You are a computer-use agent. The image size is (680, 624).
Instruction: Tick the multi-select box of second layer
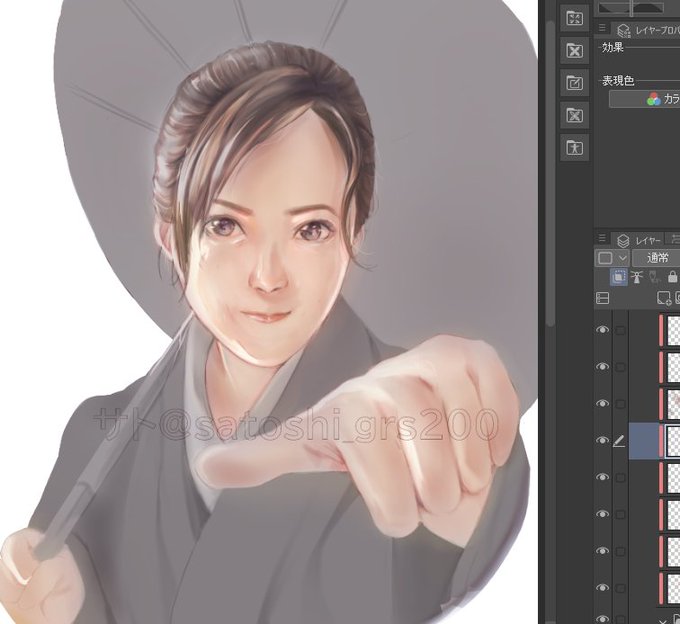[621, 367]
